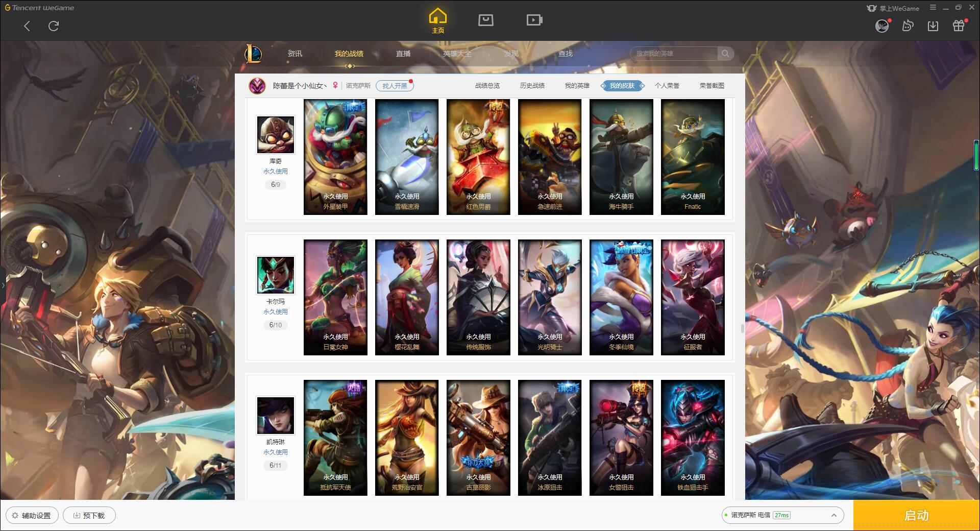Select the 光明骑士 skin card

pos(550,297)
